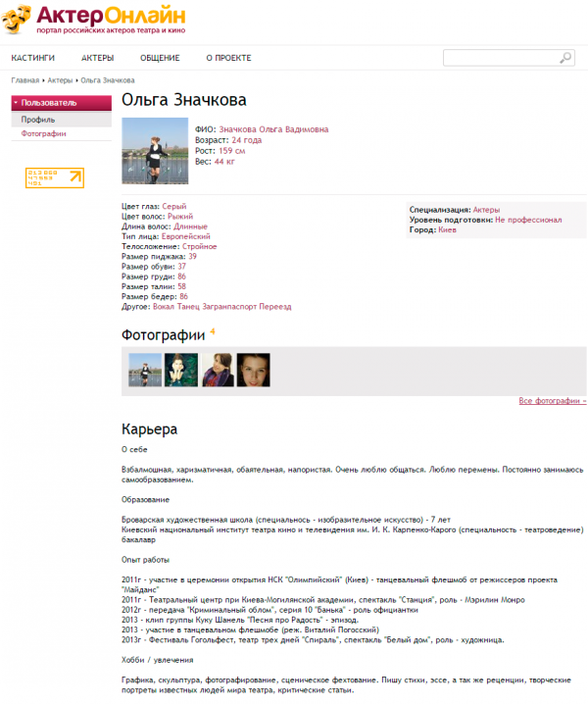This screenshot has height=704, width=588.
Task: Focus the site search input field
Action: [500, 58]
